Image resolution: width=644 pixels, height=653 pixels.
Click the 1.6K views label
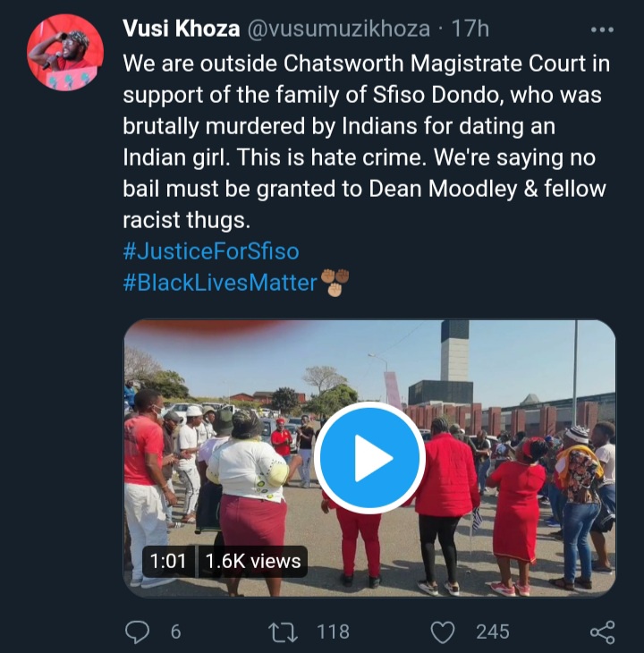click(253, 561)
